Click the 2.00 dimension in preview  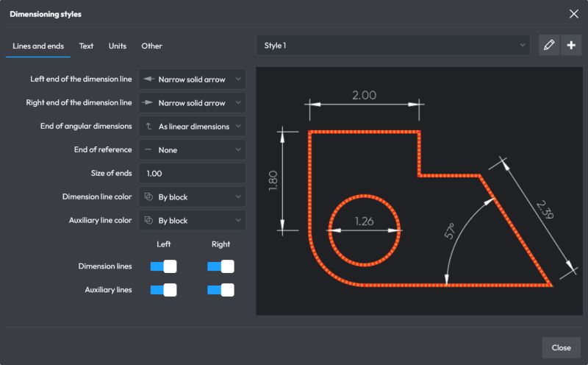tap(364, 95)
